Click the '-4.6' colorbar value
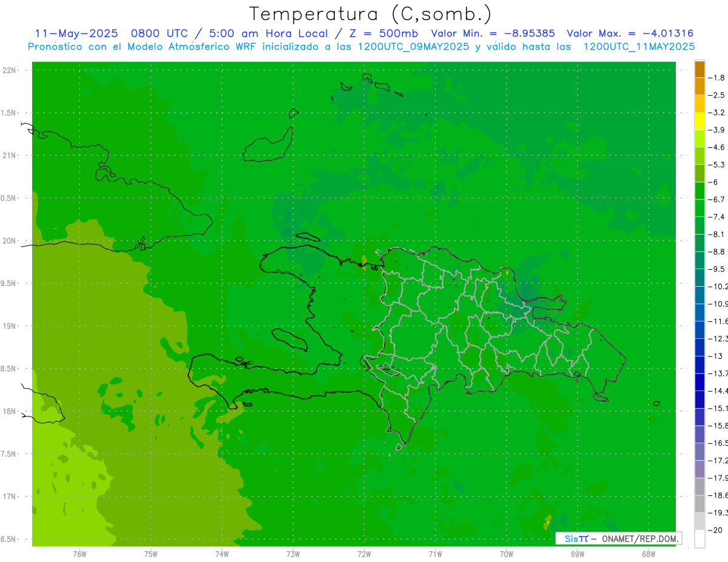Viewport: 728px width, 562px height. (x=716, y=147)
